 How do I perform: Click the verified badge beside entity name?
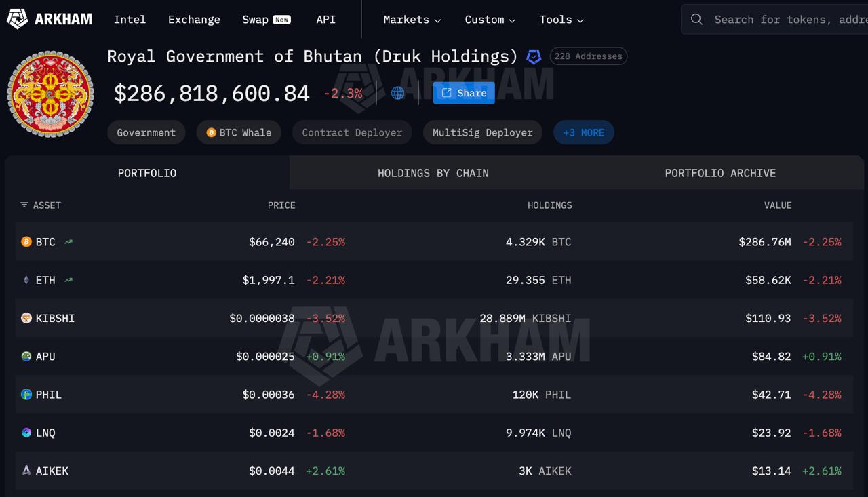click(x=534, y=57)
